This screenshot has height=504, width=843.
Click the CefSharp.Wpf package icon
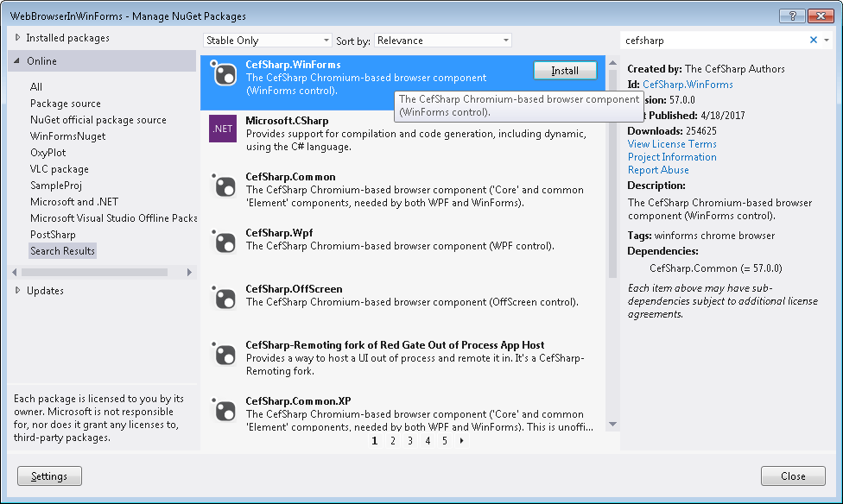coord(224,242)
